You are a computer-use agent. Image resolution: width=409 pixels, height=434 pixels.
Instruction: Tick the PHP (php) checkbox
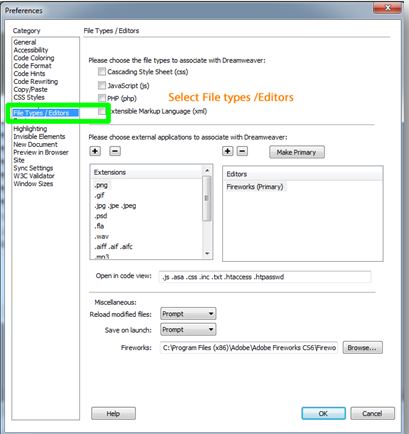click(102, 98)
